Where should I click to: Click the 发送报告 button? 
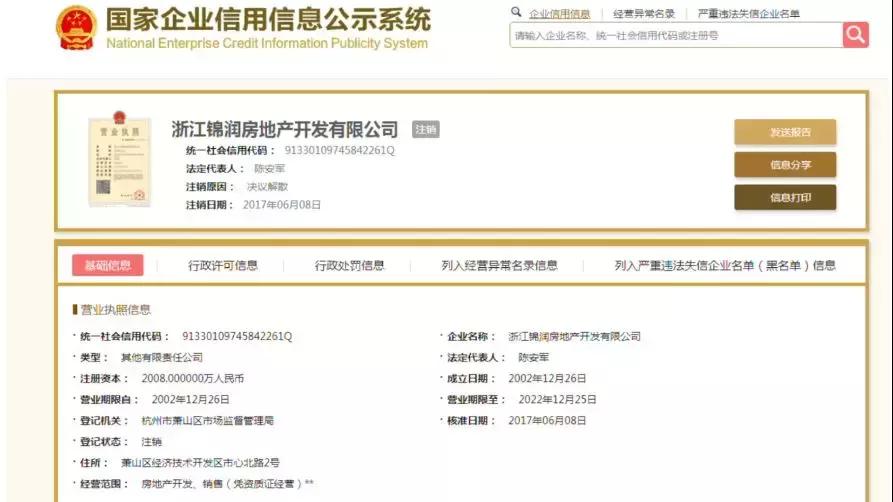[x=785, y=132]
